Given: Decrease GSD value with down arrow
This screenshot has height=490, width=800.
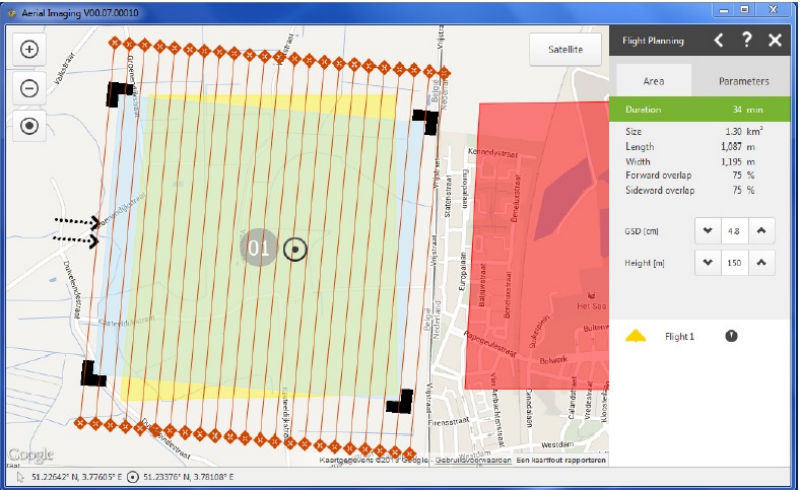Looking at the screenshot, I should click(x=708, y=231).
